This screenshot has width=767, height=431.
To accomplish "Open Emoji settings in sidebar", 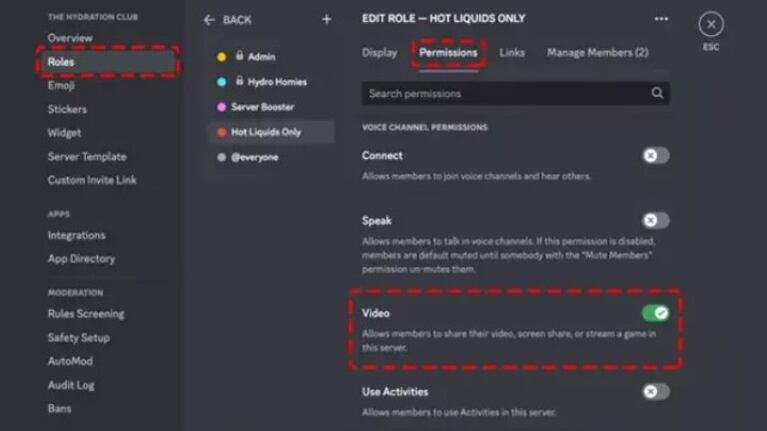I will tap(61, 86).
